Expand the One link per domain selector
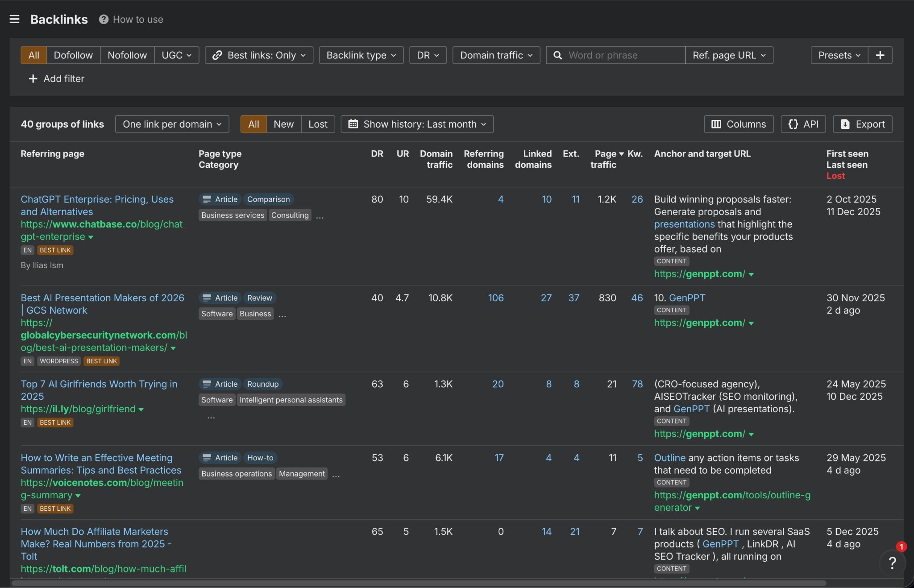This screenshot has height=588, width=914. 171,124
